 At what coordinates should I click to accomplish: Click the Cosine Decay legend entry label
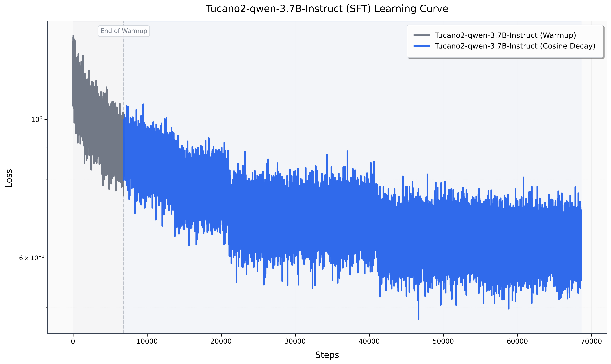coord(515,46)
